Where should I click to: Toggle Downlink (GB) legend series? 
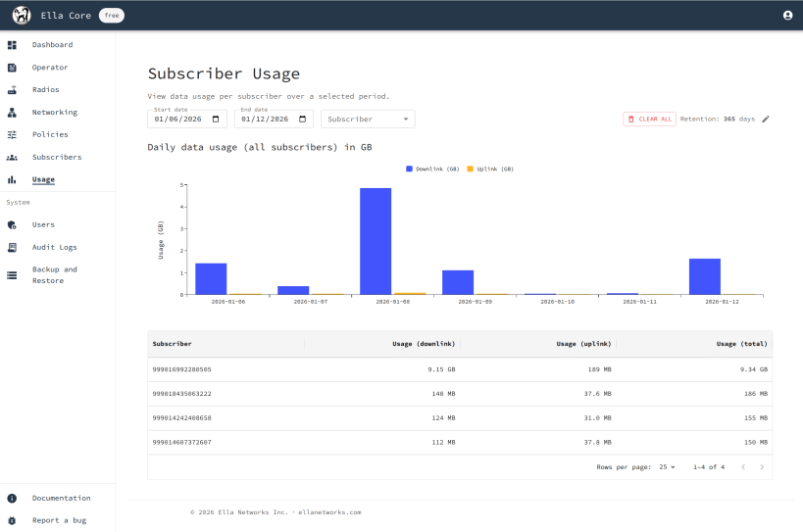[432, 169]
